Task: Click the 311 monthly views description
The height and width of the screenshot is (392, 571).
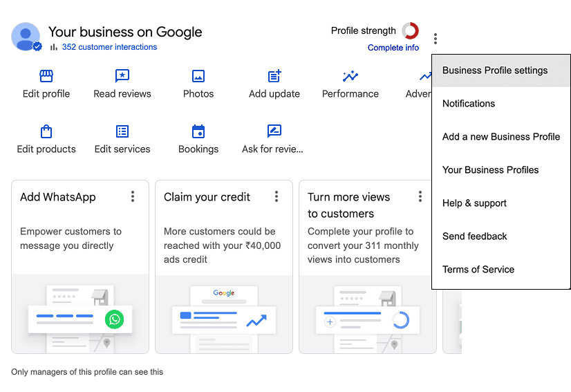Action: 363,245
